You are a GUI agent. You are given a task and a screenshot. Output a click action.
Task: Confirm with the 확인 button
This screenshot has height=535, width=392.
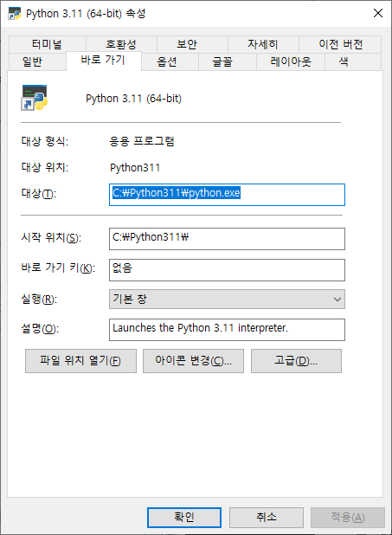(x=184, y=518)
